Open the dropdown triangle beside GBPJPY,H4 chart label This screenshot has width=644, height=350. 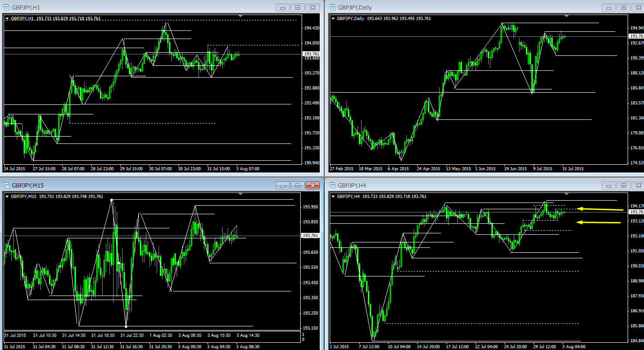pyautogui.click(x=333, y=197)
